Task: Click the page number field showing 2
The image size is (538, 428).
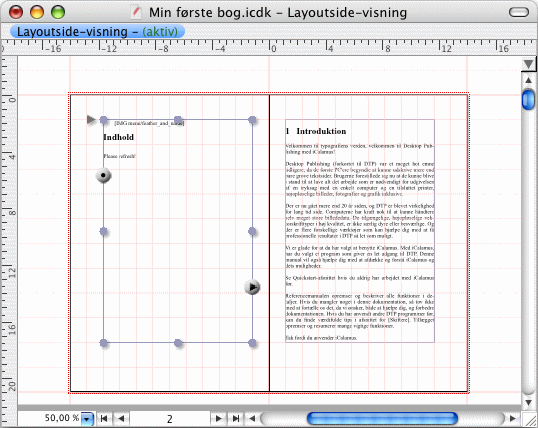Action: click(169, 419)
